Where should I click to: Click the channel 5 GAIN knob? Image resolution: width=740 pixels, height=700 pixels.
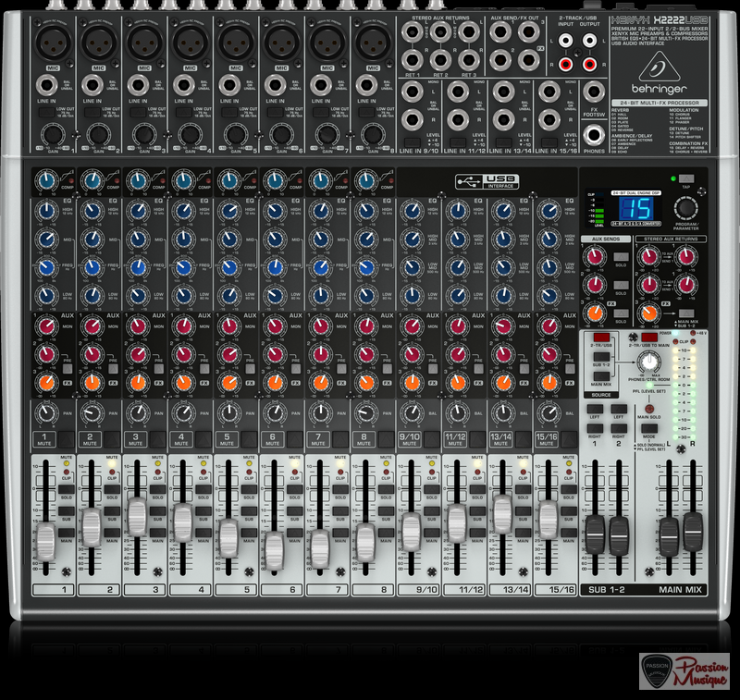click(x=236, y=134)
